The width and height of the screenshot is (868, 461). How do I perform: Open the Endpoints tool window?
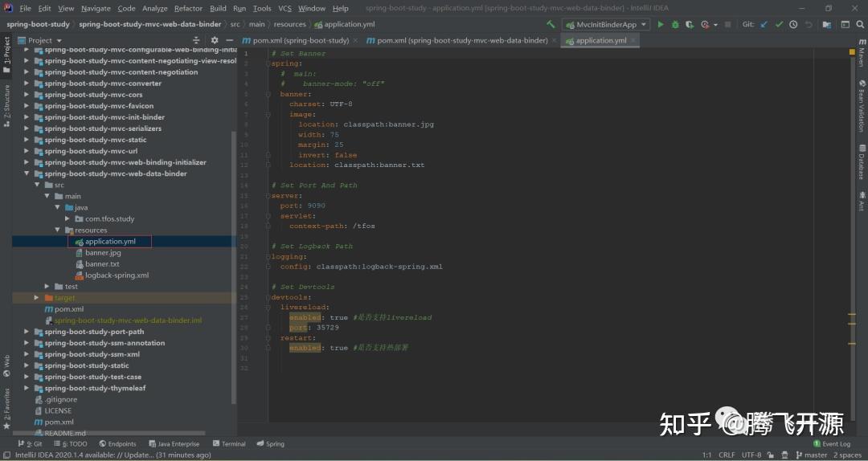pos(117,444)
